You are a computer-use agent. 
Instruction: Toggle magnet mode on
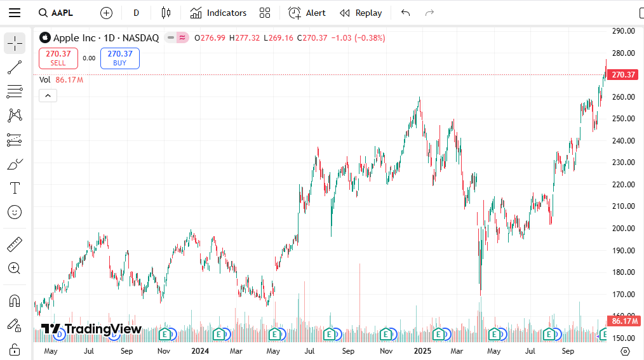point(14,300)
